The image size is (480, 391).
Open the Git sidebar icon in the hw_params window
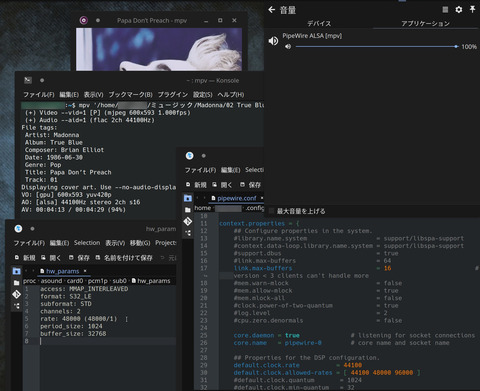pyautogui.click(x=16, y=294)
